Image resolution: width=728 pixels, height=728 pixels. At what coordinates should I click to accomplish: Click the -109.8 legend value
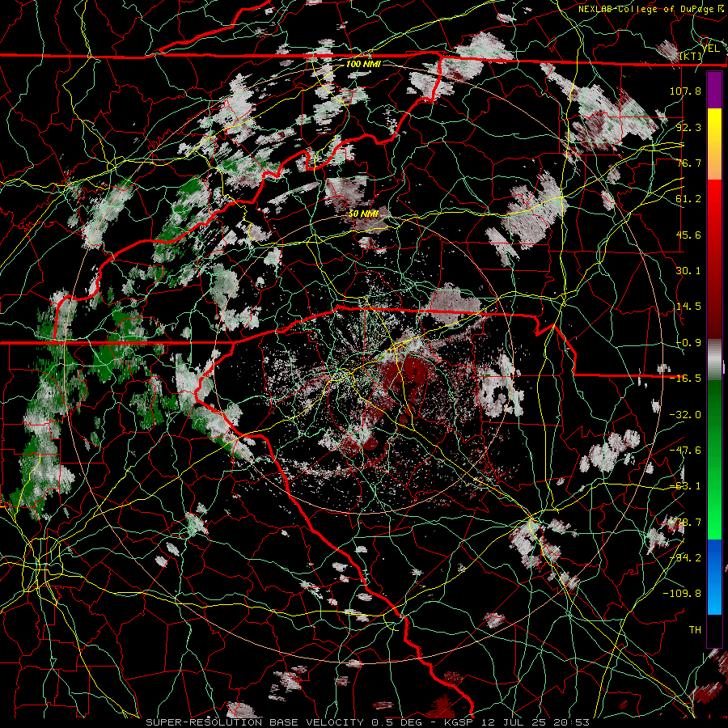point(682,594)
